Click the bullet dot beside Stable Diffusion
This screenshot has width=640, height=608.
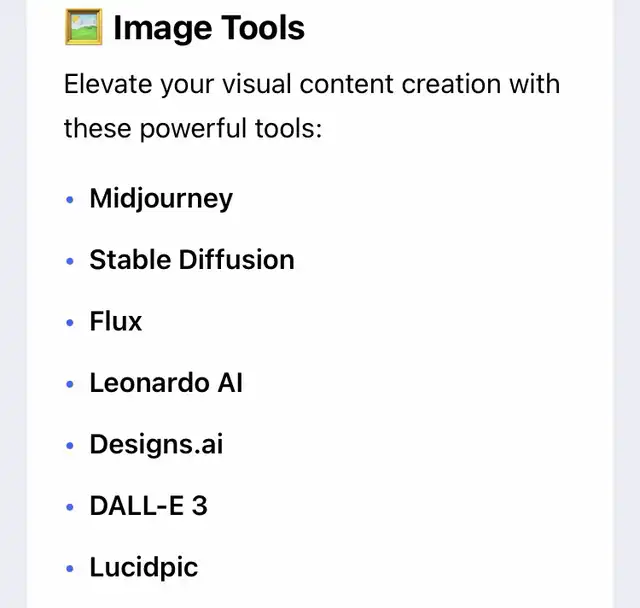click(x=70, y=261)
